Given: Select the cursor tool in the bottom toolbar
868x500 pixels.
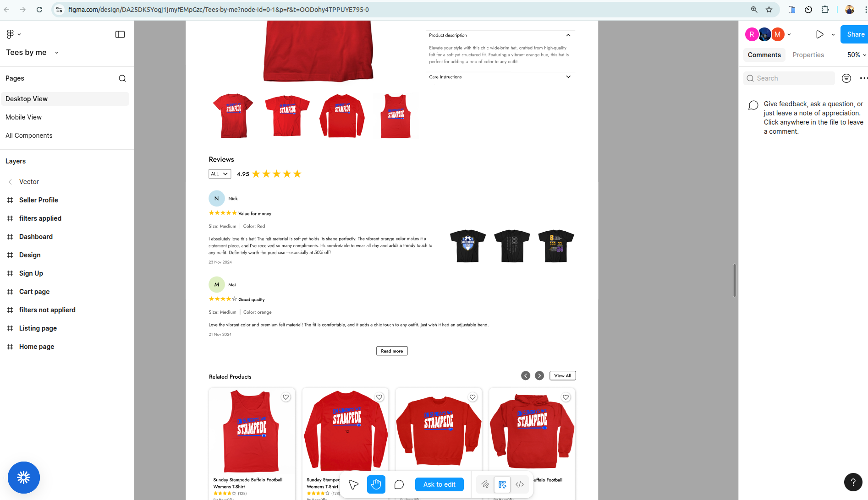Looking at the screenshot, I should pyautogui.click(x=353, y=484).
